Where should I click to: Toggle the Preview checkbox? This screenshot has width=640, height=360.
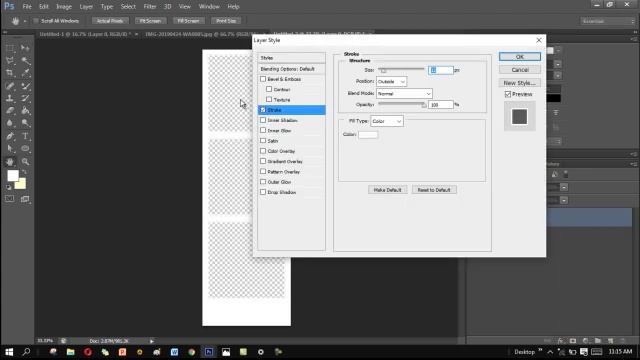point(508,94)
